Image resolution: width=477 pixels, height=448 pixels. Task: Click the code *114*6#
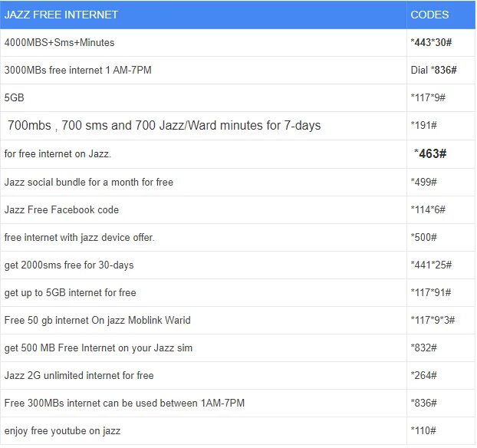coord(428,209)
